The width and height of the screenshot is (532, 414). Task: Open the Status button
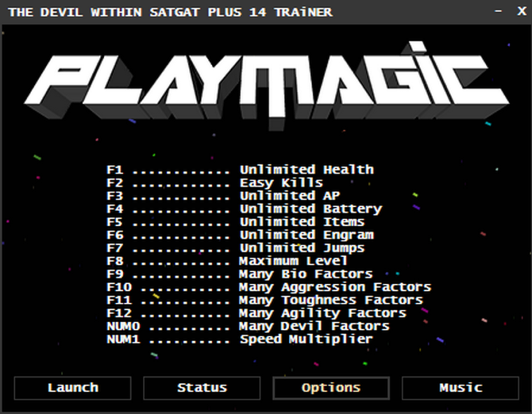[x=202, y=388]
